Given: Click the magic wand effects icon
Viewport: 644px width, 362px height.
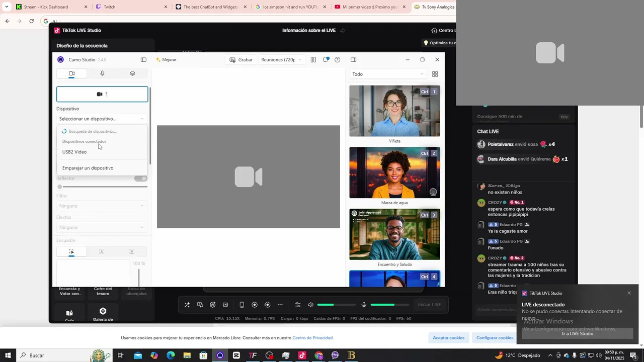Looking at the screenshot, I should click(x=187, y=305).
